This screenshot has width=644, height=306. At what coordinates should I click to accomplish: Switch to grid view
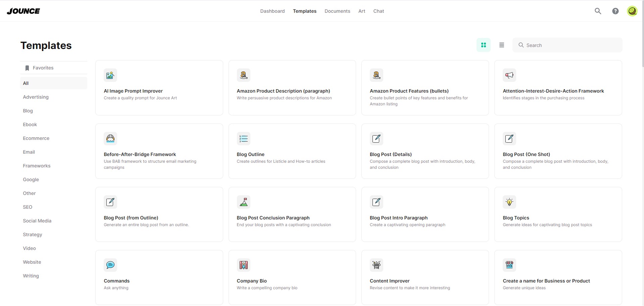tap(484, 45)
